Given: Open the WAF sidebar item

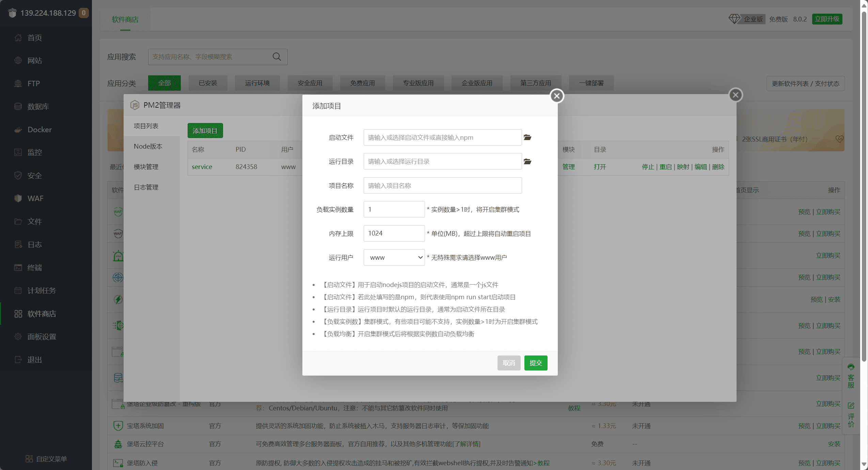Looking at the screenshot, I should [35, 198].
